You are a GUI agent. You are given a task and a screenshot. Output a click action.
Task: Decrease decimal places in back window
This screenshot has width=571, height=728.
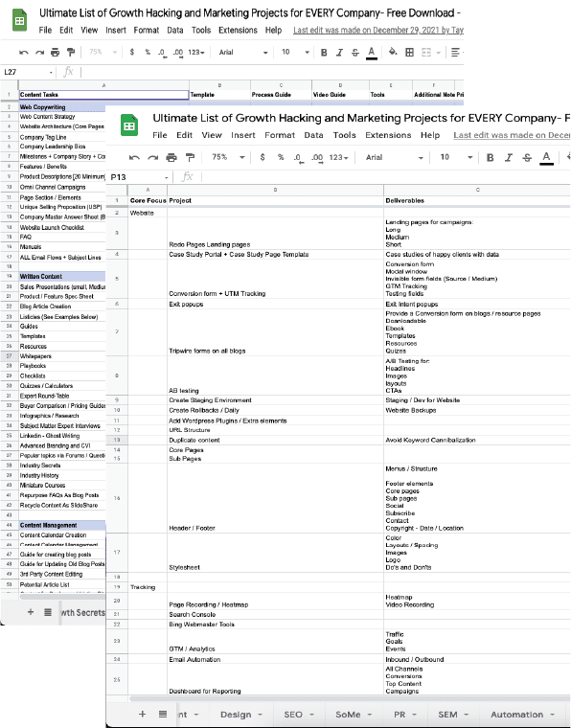click(162, 53)
